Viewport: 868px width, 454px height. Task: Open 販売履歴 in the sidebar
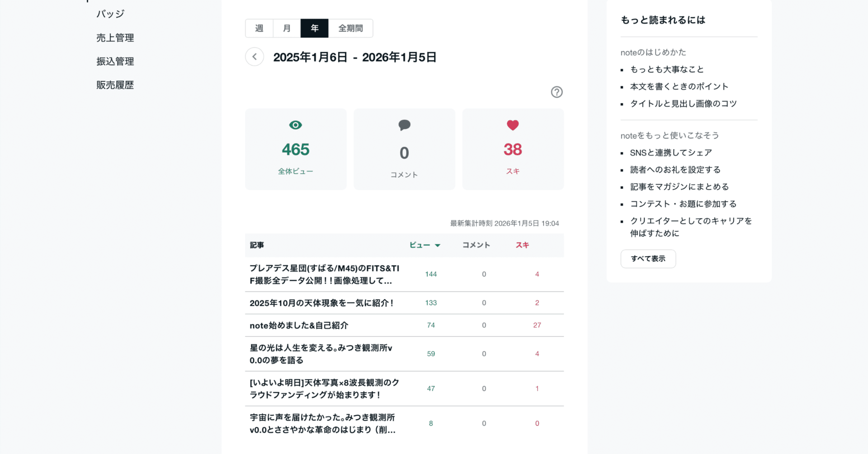(114, 84)
